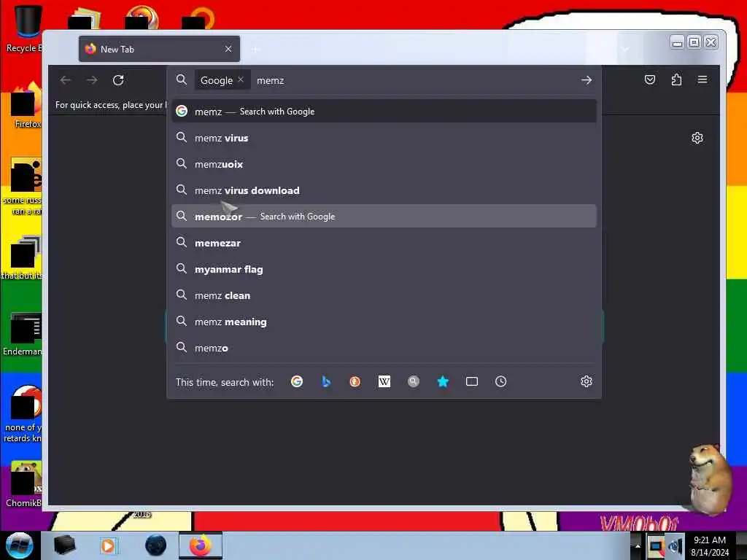Image resolution: width=747 pixels, height=560 pixels.
Task: Select the "memzuoix" suggestion
Action: coord(384,164)
